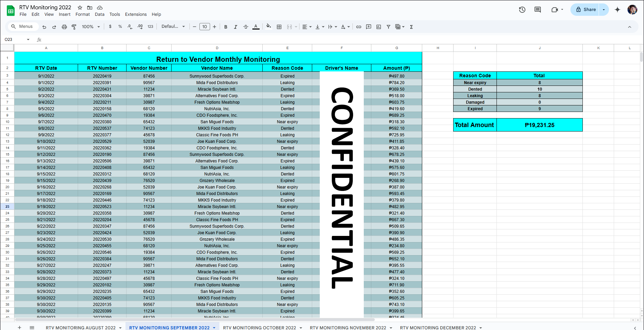Open the fill color picker
This screenshot has height=330, width=644.
click(x=269, y=27)
